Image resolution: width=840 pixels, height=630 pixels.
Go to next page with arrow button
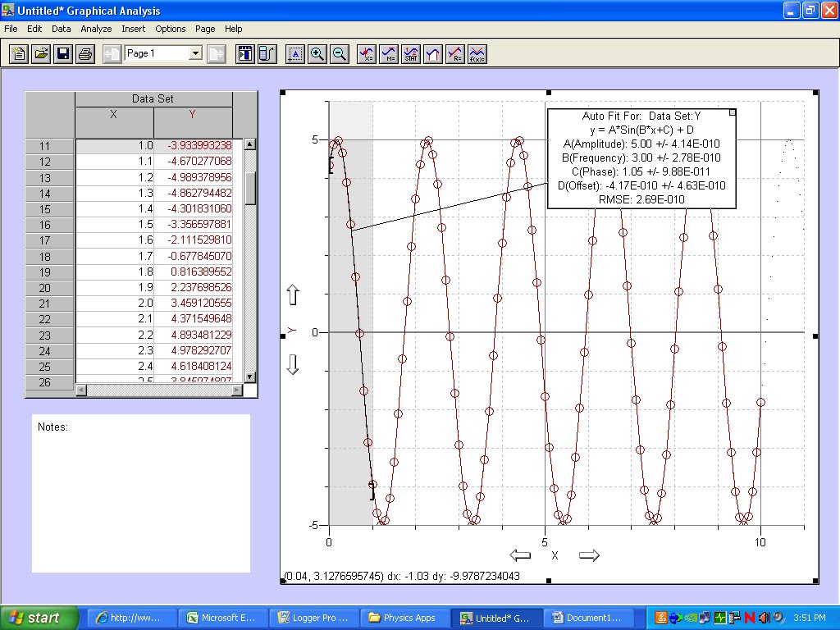point(216,53)
